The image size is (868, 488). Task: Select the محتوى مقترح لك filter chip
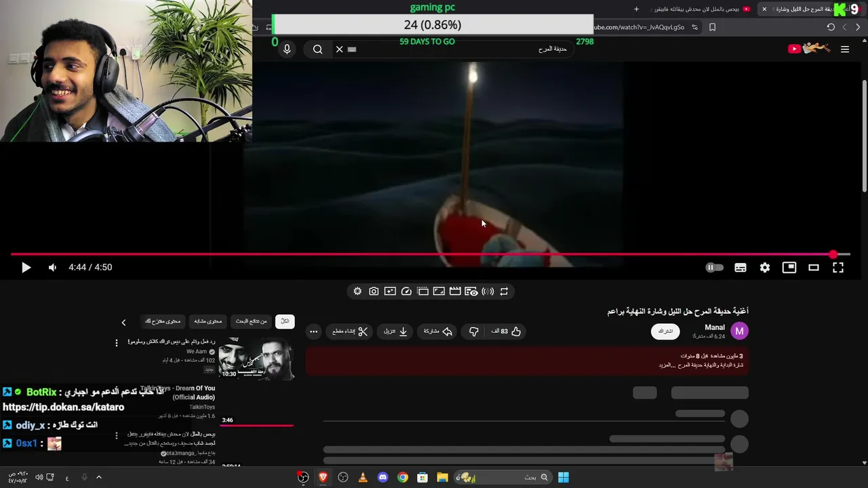[x=163, y=321]
